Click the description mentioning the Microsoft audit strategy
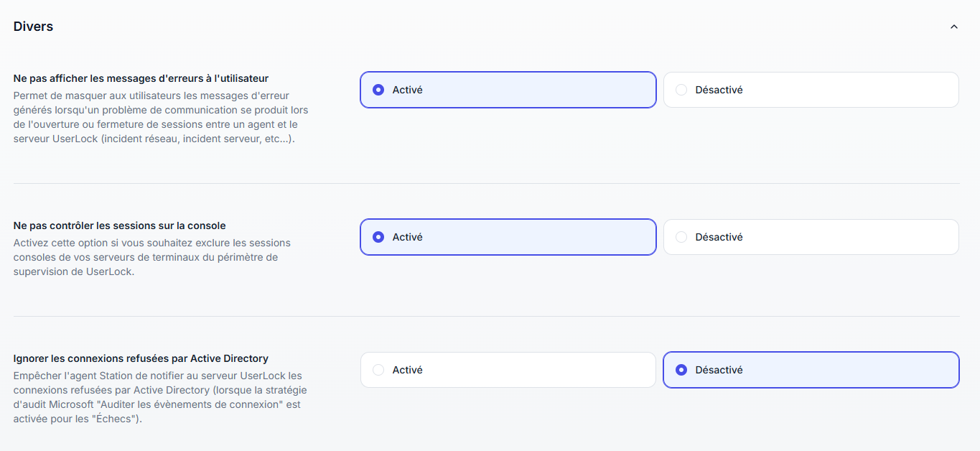Viewport: 980px width, 451px height. [x=159, y=397]
